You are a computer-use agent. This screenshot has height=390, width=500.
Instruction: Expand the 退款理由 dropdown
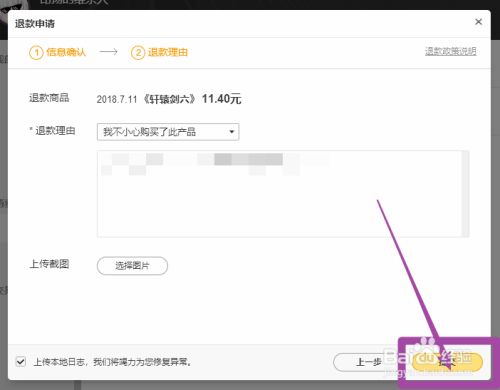168,132
